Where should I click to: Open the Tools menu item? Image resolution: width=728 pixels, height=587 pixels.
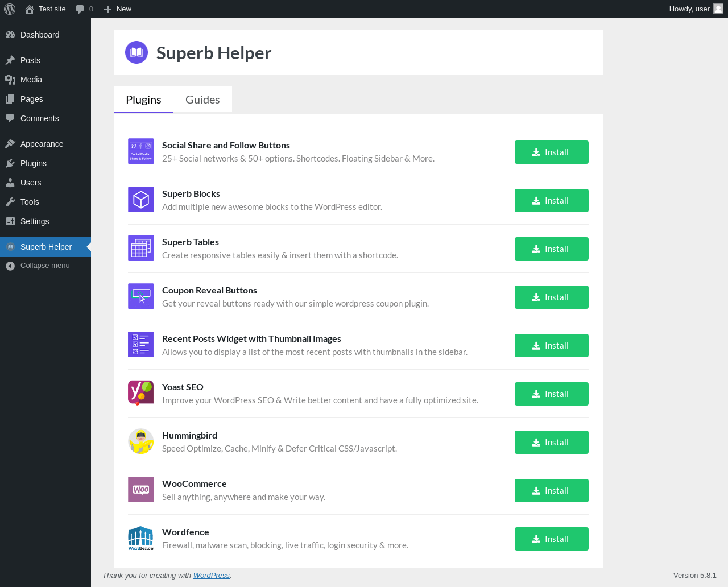[45, 202]
